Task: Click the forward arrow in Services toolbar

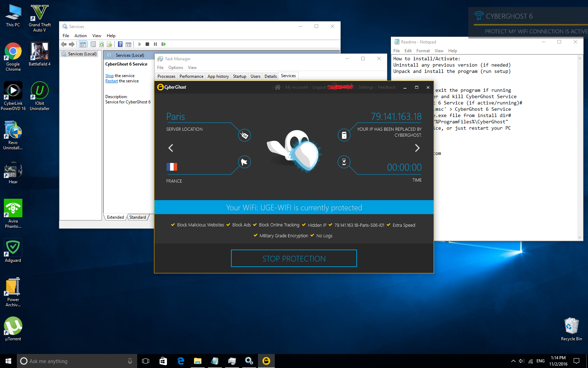Action: [x=72, y=44]
